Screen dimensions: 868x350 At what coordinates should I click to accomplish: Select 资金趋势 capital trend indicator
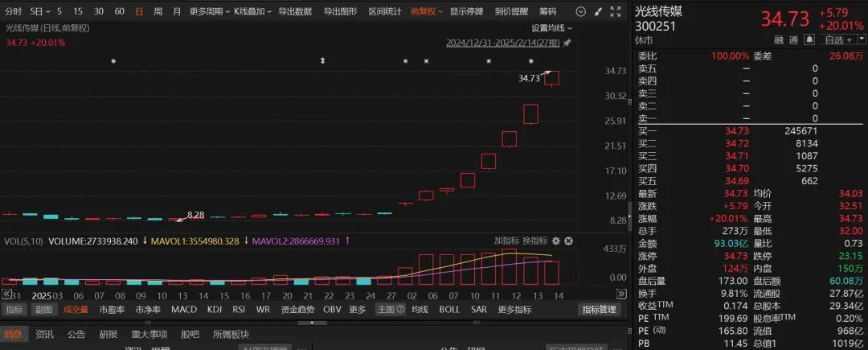(x=297, y=310)
